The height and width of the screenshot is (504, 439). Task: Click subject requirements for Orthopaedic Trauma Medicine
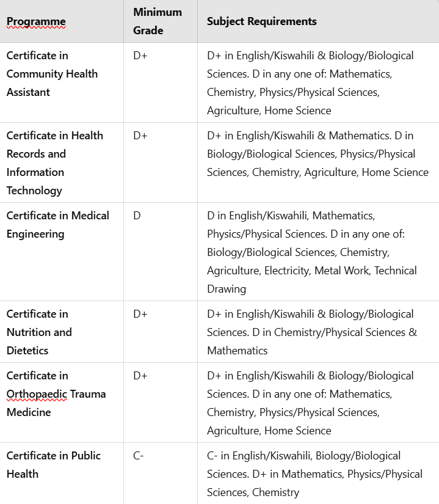pos(310,403)
